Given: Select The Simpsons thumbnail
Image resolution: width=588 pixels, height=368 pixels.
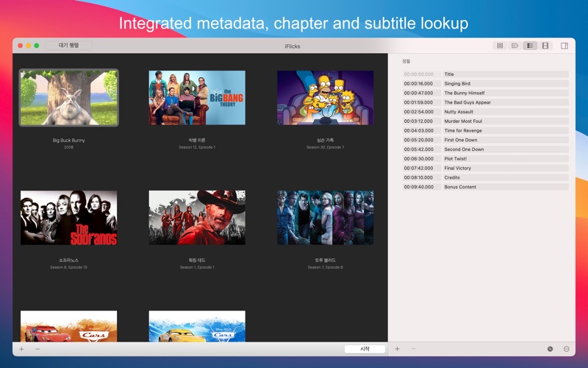Looking at the screenshot, I should click(x=325, y=98).
